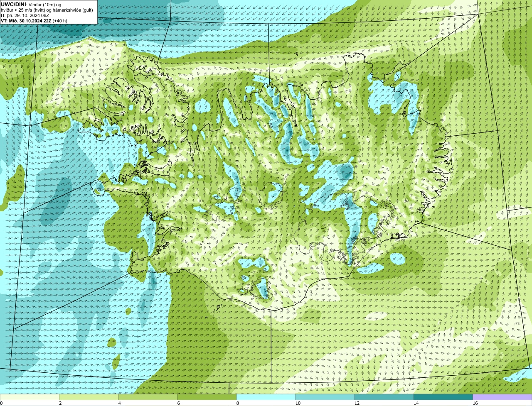Click the line "hviður > 25 m/s (hvítt) og hámarkshviða (gult)"

coord(47,10)
